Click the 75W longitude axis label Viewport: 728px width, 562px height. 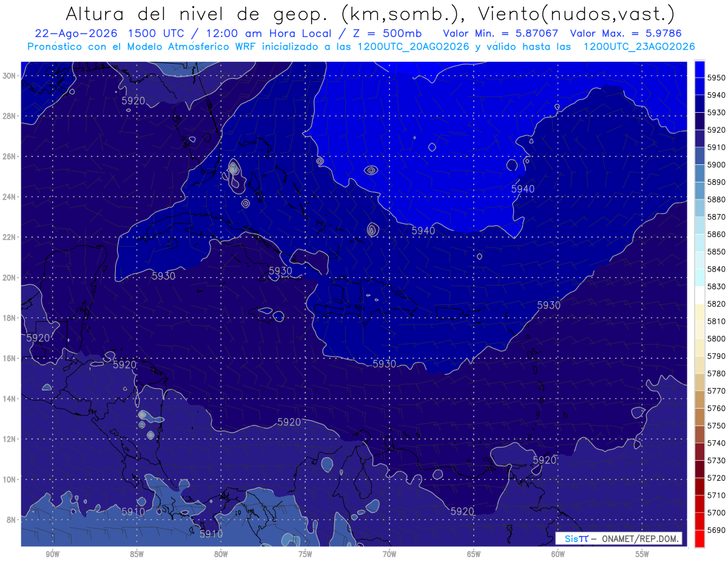point(305,554)
